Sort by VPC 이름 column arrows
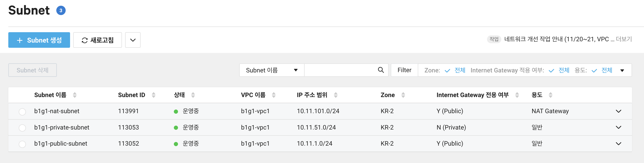This screenshot has height=163, width=644. pyautogui.click(x=274, y=95)
